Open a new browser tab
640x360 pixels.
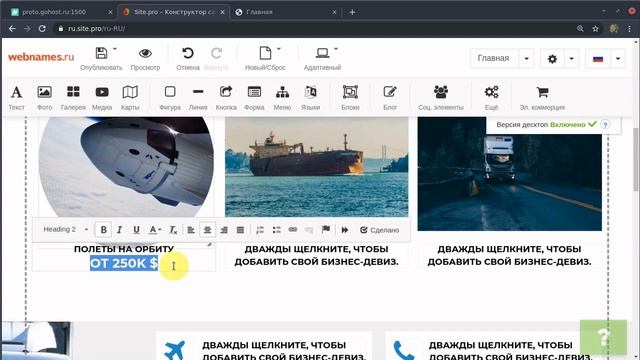click(352, 12)
